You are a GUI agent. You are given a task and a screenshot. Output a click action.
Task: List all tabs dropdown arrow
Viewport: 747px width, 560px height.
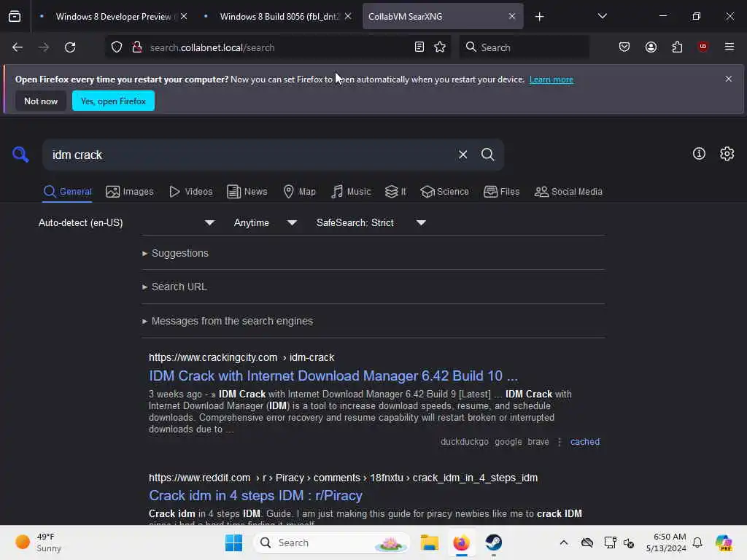(x=602, y=16)
